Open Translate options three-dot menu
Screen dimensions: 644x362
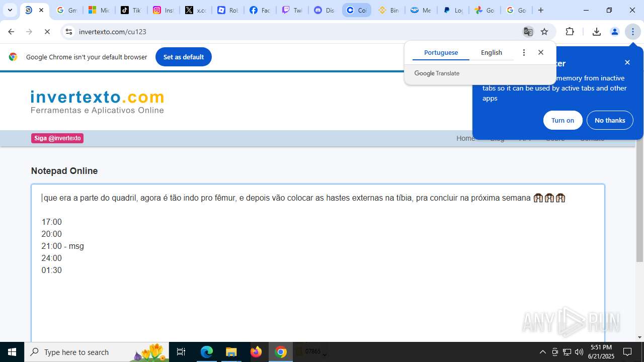(x=524, y=52)
